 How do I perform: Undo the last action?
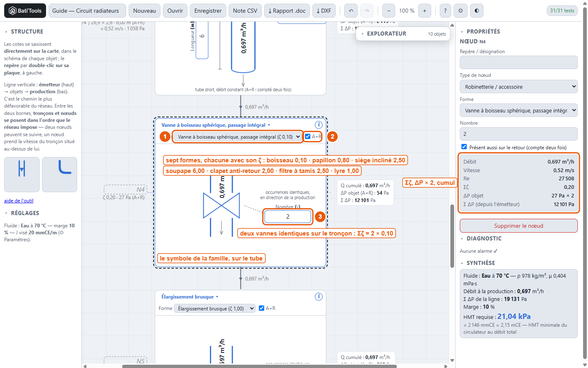tap(351, 11)
